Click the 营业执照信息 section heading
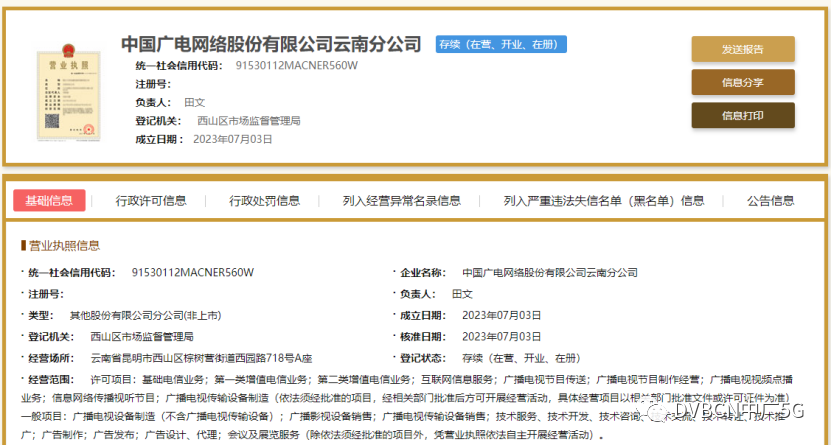Screen dimensions: 831x446 64,245
